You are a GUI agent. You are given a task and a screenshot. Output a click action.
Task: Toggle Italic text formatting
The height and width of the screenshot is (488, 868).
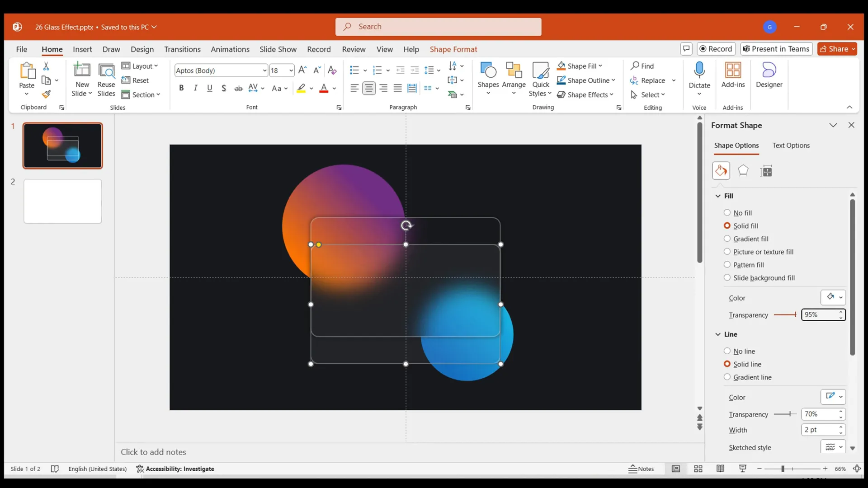coord(195,88)
